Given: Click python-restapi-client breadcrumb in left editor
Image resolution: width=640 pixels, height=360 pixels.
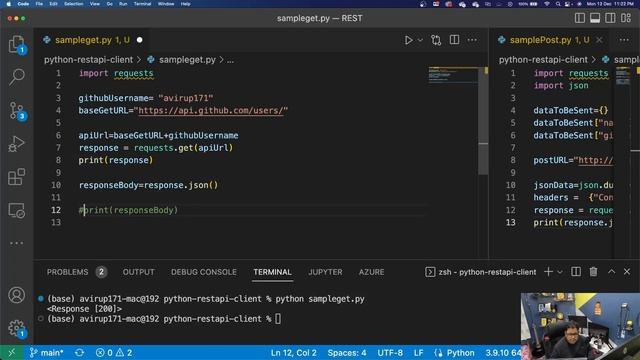Looking at the screenshot, I should [x=89, y=60].
